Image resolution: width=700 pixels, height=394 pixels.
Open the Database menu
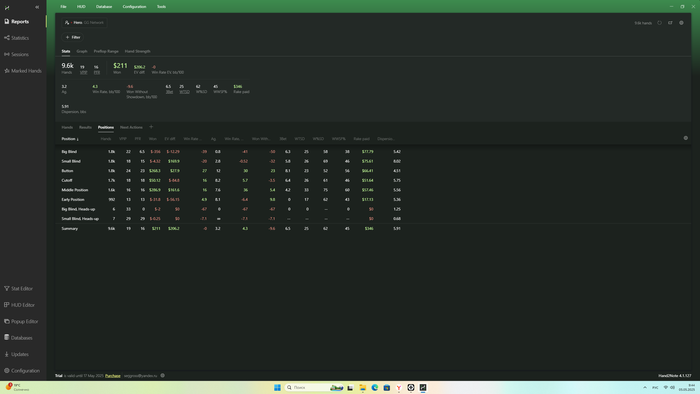pos(104,7)
